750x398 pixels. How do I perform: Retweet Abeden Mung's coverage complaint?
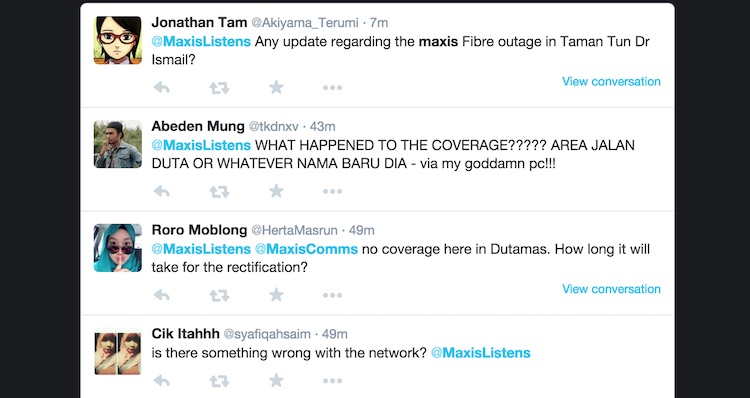coord(219,191)
